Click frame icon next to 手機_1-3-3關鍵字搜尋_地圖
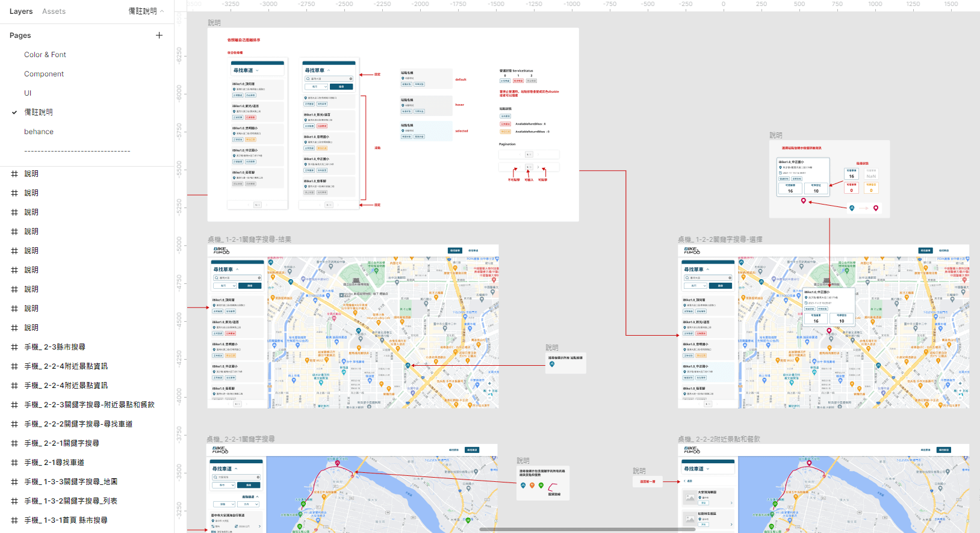The width and height of the screenshot is (980, 533). 14,482
